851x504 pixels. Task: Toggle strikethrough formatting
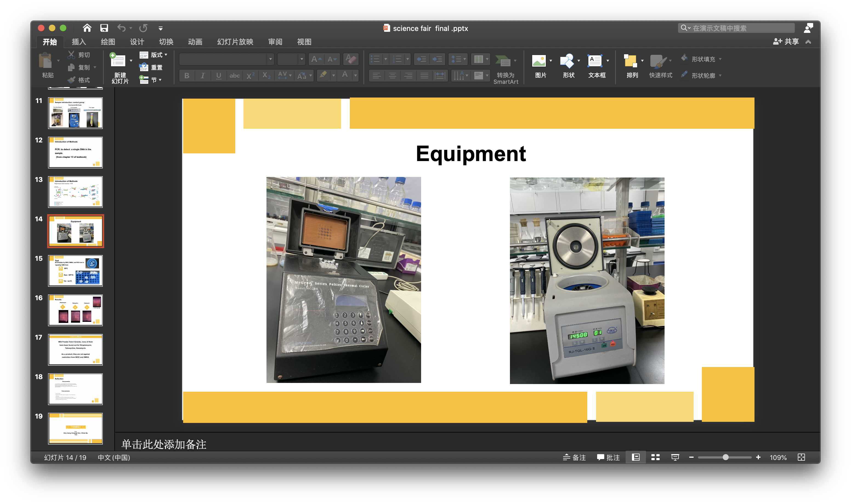234,75
